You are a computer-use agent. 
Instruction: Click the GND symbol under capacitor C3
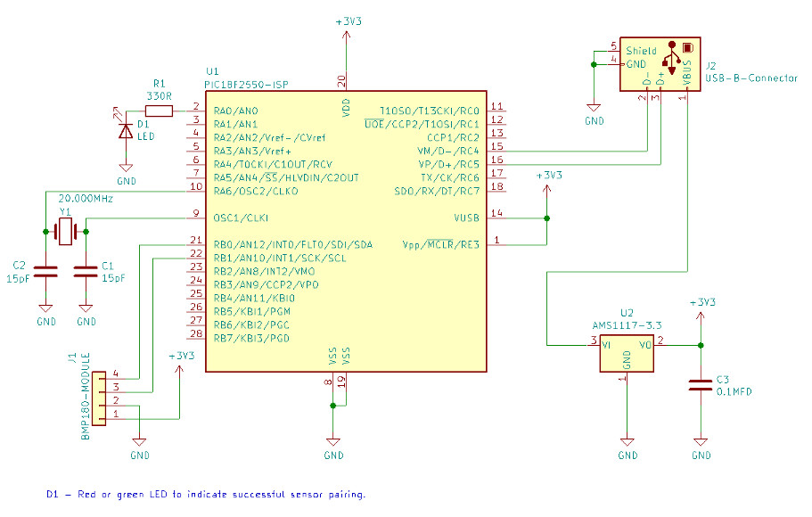pyautogui.click(x=701, y=442)
